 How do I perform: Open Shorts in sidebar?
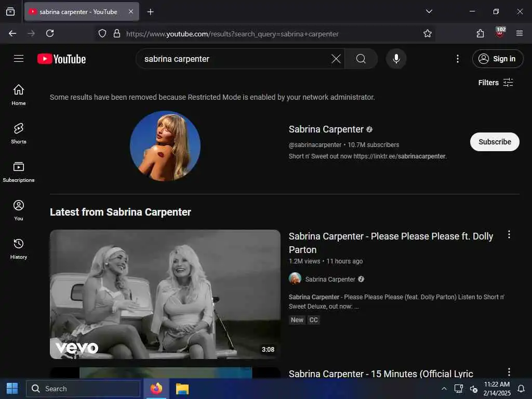[x=19, y=134]
